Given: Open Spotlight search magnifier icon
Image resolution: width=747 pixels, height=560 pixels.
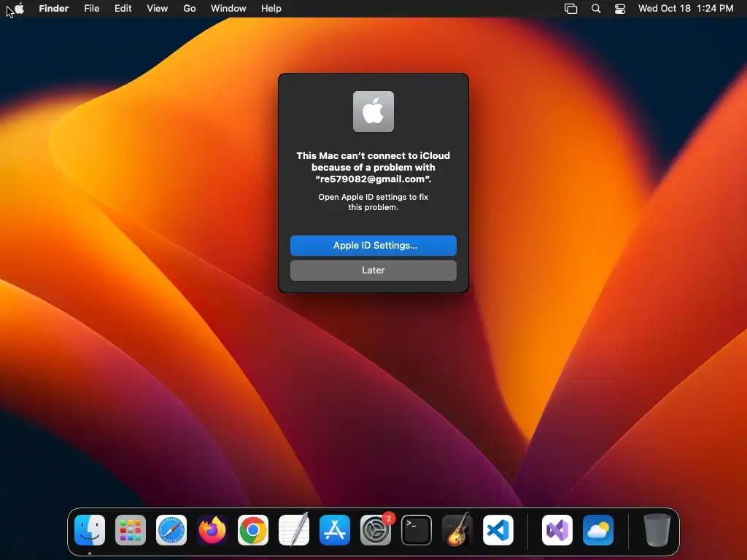Looking at the screenshot, I should pyautogui.click(x=596, y=9).
